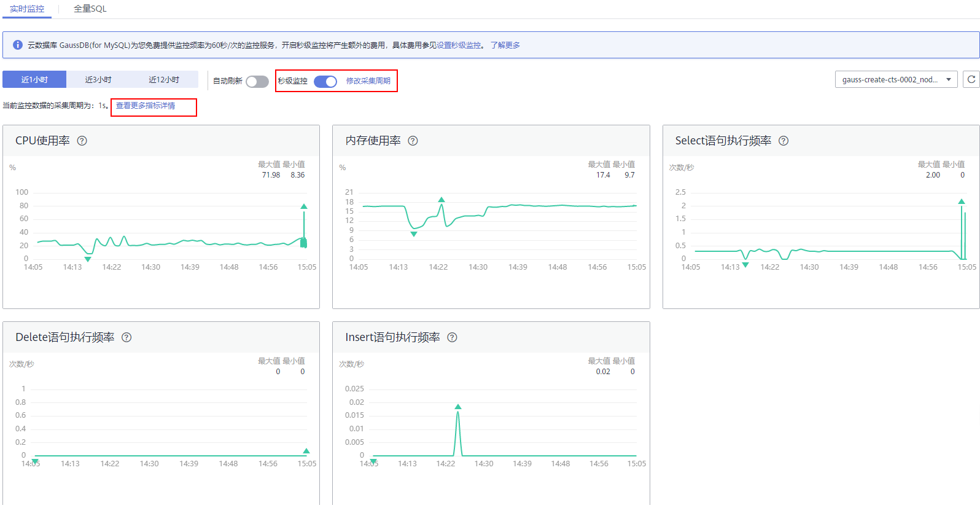Select the 近3小时 time range
980x505 pixels.
98,79
